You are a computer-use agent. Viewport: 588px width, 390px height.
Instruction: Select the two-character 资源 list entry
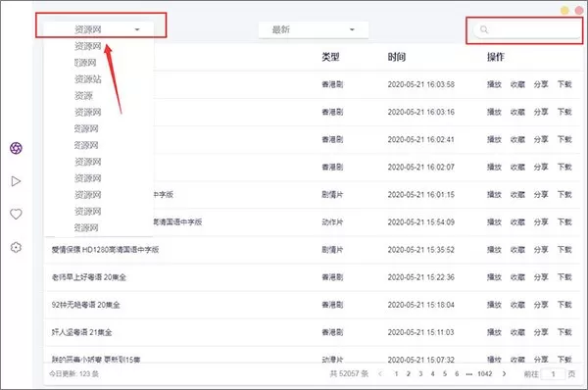coord(83,96)
